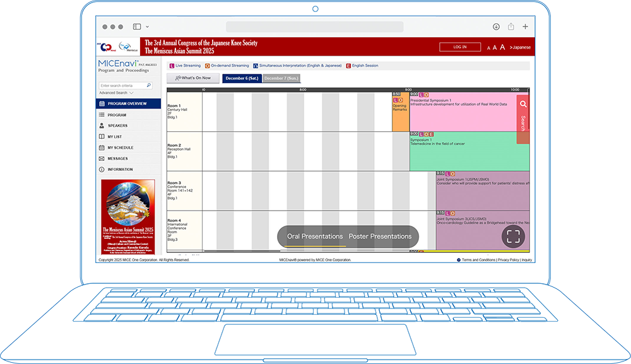Click the What's On Now button
This screenshot has width=631, height=364.
coord(192,78)
